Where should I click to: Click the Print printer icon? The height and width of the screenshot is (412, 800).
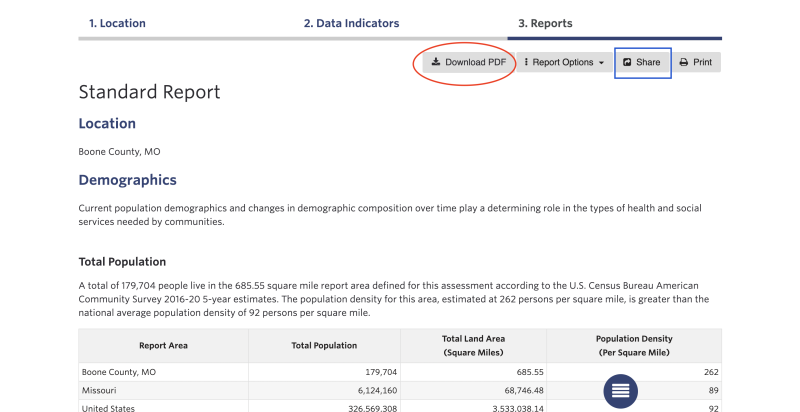point(684,62)
